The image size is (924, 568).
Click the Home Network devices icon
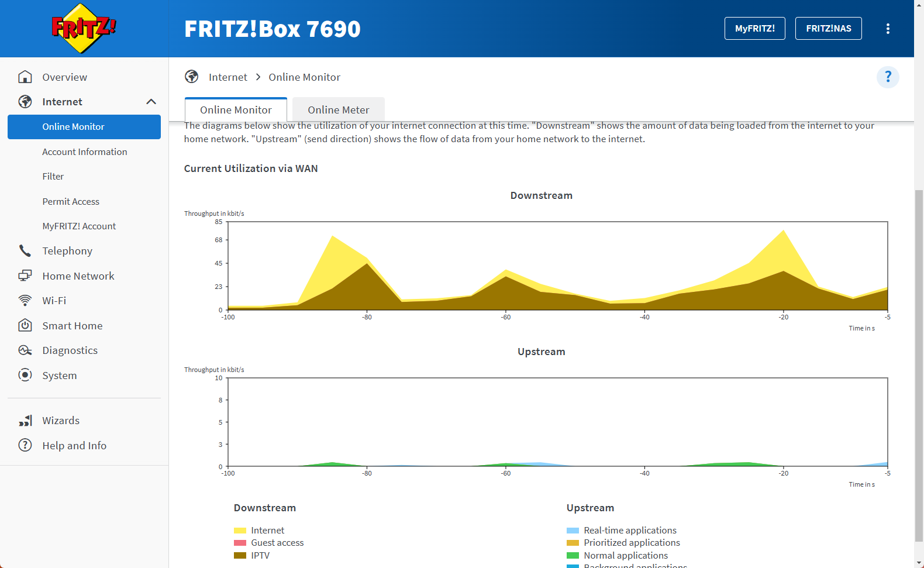click(25, 276)
